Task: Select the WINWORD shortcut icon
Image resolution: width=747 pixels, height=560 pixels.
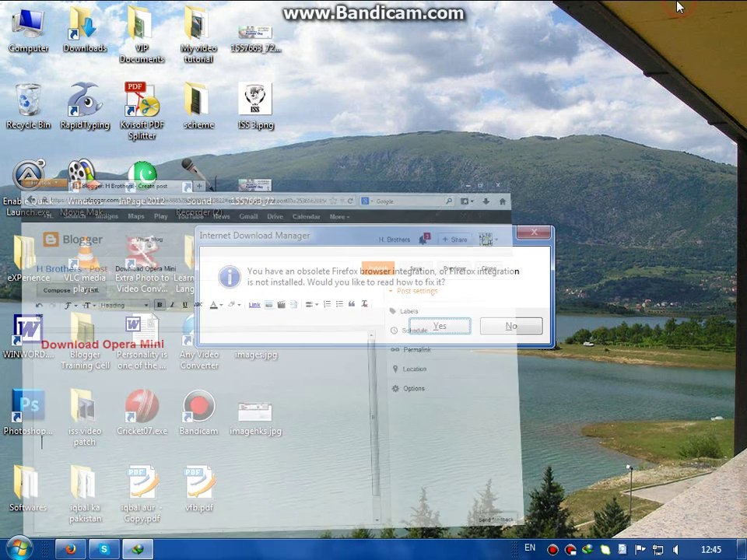Action: (x=28, y=336)
